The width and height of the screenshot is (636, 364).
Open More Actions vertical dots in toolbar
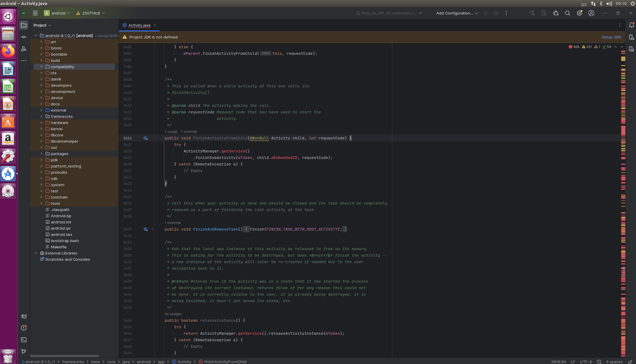(506, 13)
